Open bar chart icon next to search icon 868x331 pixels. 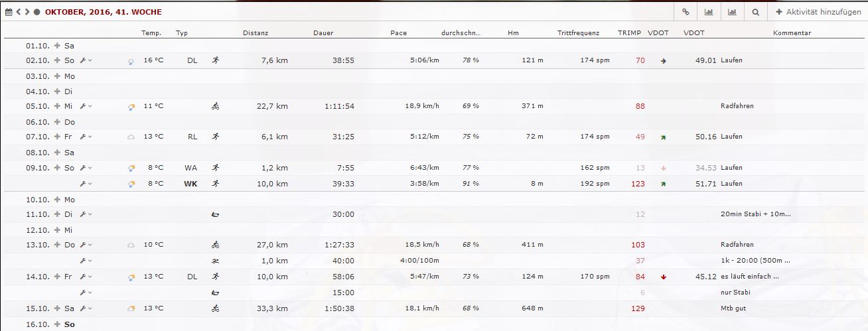732,12
